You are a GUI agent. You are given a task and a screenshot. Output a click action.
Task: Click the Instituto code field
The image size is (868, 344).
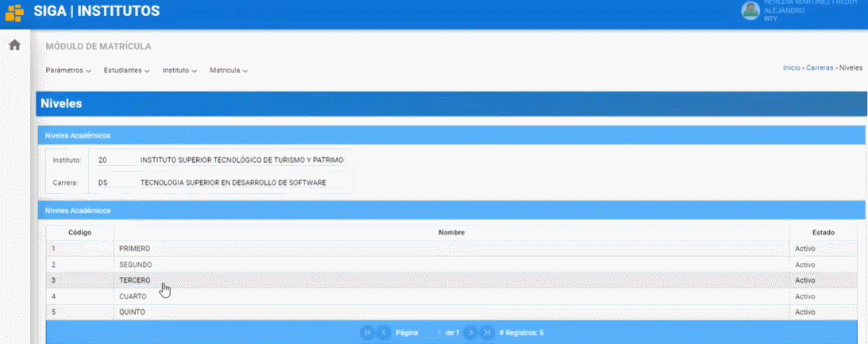pyautogui.click(x=113, y=160)
